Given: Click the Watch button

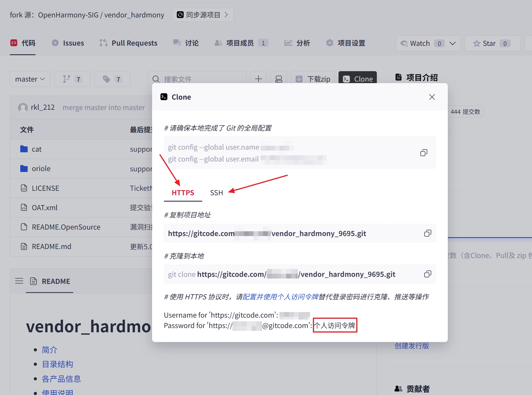Looking at the screenshot, I should tap(420, 43).
